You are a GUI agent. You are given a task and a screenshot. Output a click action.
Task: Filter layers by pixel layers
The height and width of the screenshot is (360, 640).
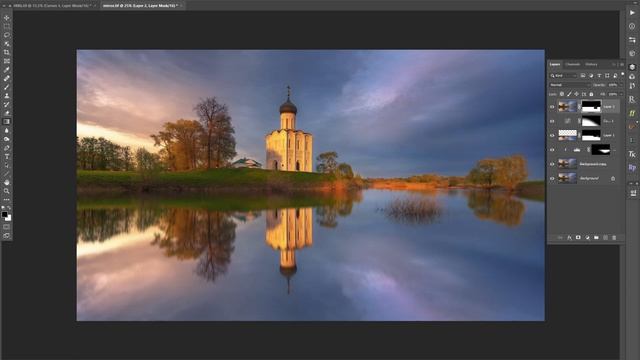click(583, 76)
